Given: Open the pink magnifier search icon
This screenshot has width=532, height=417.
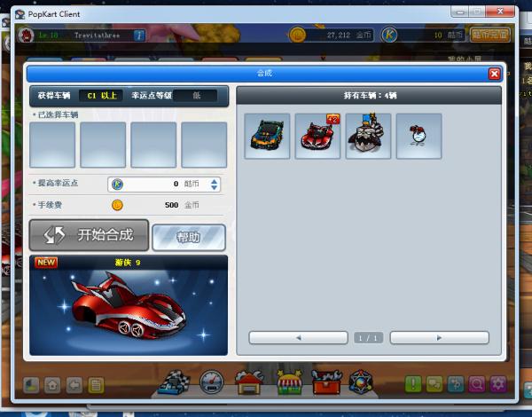Looking at the screenshot, I should point(477,384).
